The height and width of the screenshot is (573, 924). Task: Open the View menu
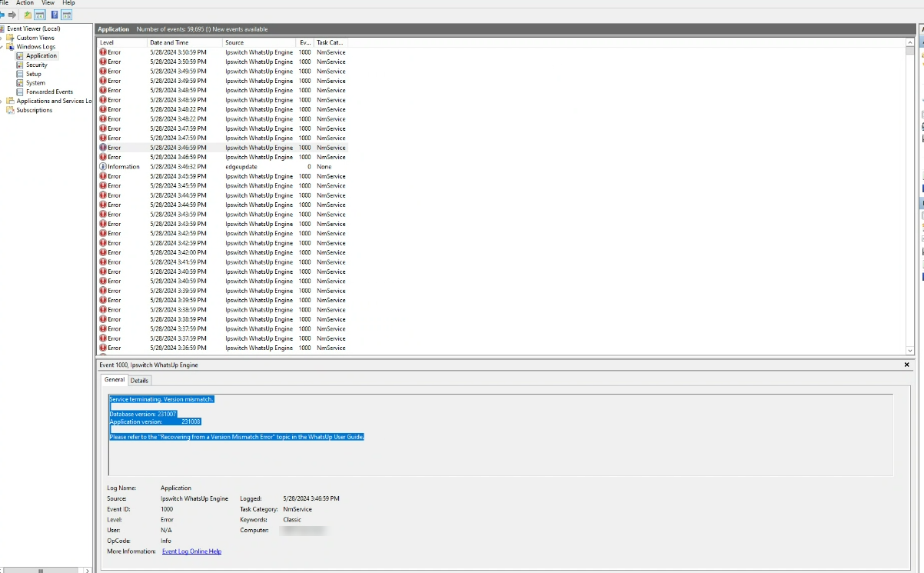48,3
